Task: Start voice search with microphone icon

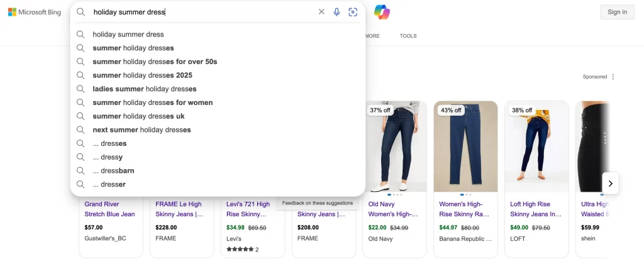Action: (336, 12)
